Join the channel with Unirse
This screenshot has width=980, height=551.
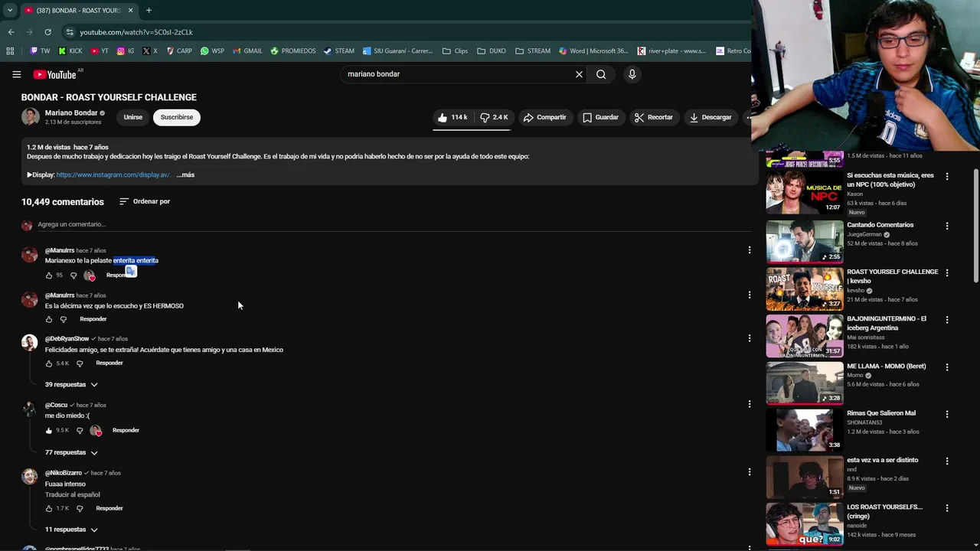pyautogui.click(x=133, y=117)
